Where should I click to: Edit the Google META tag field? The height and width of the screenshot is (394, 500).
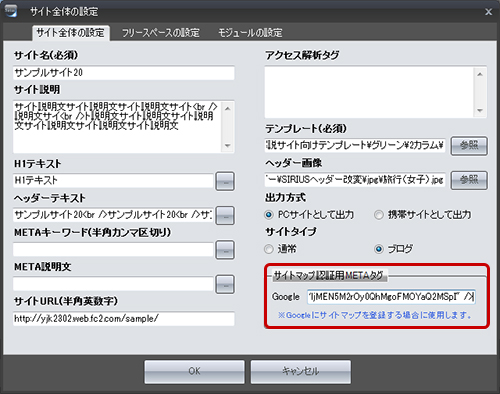coord(391,297)
